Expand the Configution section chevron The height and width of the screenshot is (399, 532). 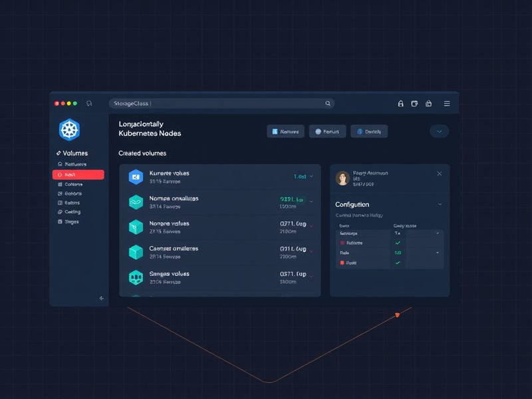pyautogui.click(x=440, y=204)
